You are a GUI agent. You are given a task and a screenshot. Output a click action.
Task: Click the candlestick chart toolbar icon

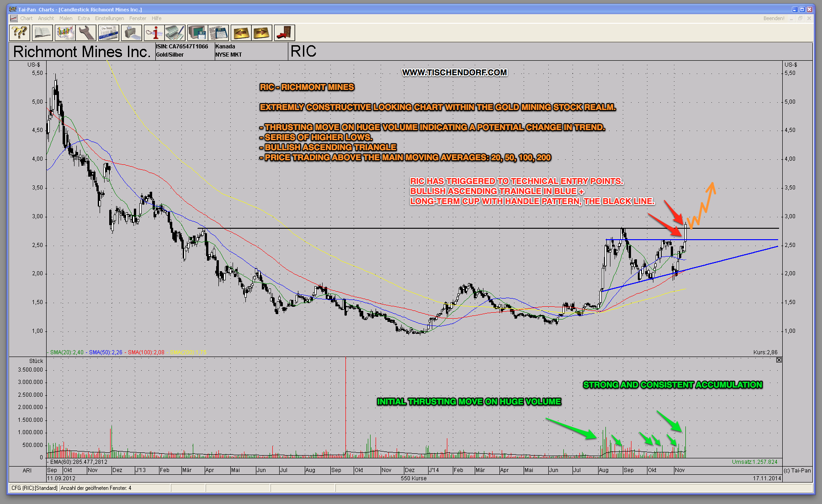[65, 33]
